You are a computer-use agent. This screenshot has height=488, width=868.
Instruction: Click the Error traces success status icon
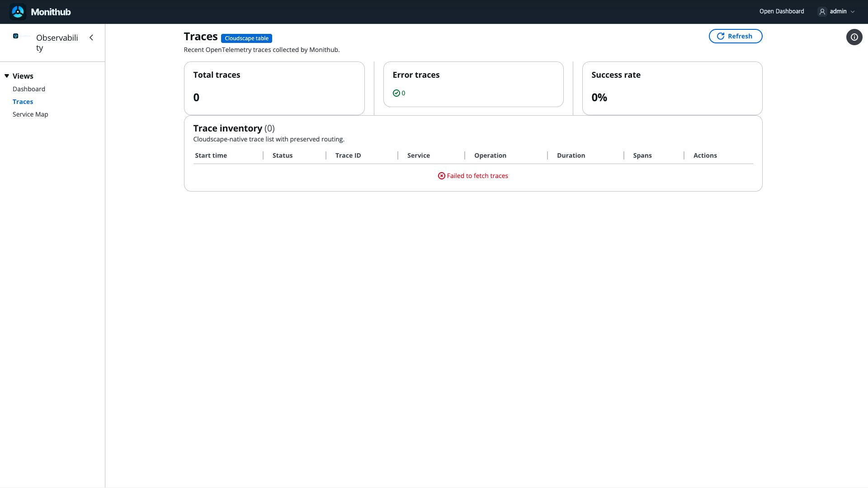point(396,93)
